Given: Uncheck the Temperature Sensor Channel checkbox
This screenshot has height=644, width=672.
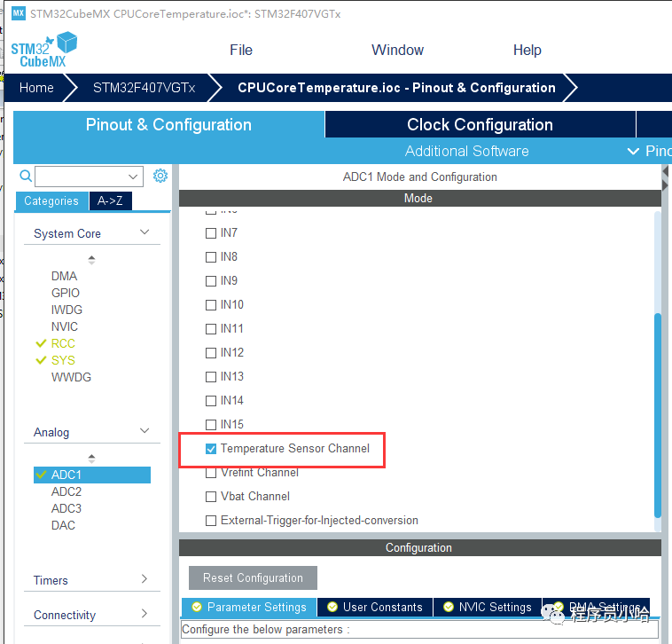Looking at the screenshot, I should click(x=211, y=449).
